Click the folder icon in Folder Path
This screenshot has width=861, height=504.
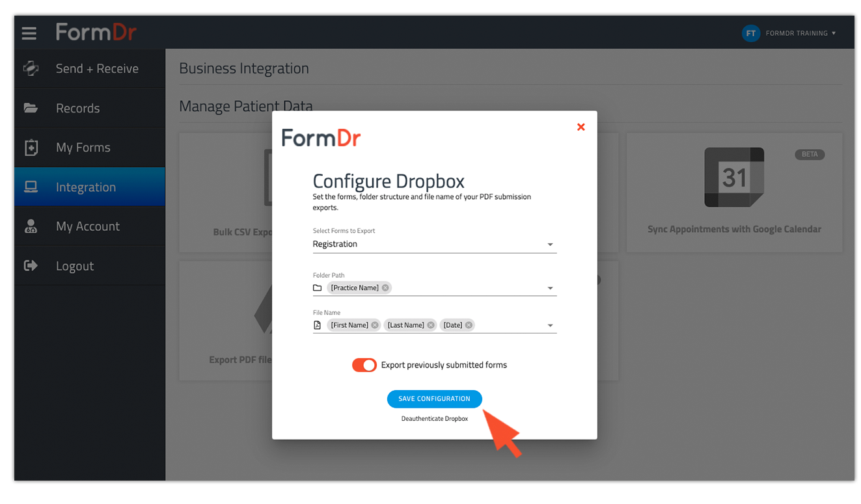pos(318,287)
